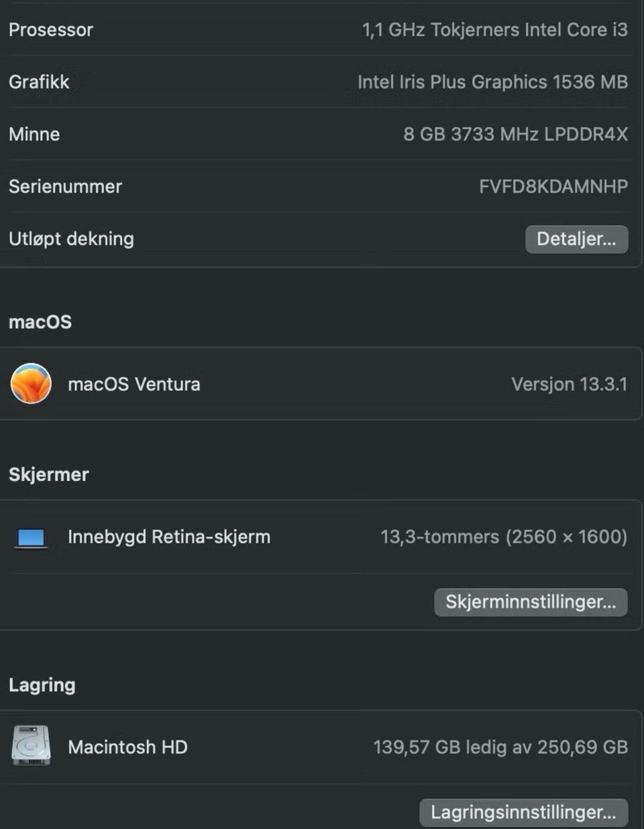
Task: Click the Macintosh HD drive icon
Action: click(31, 746)
